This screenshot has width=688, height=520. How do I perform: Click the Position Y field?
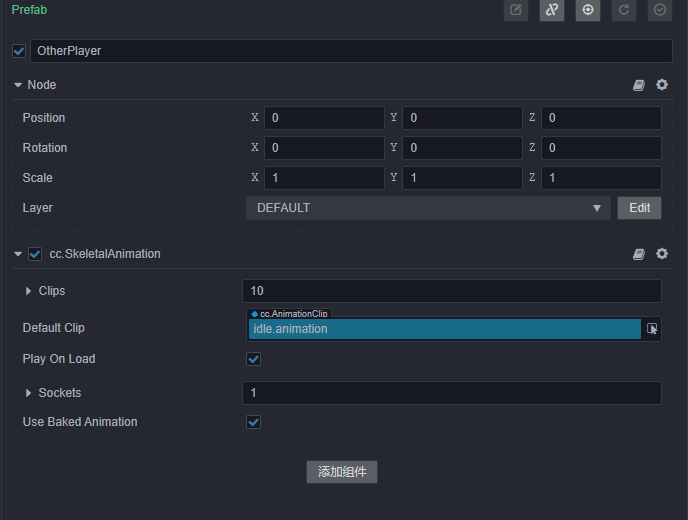[462, 118]
